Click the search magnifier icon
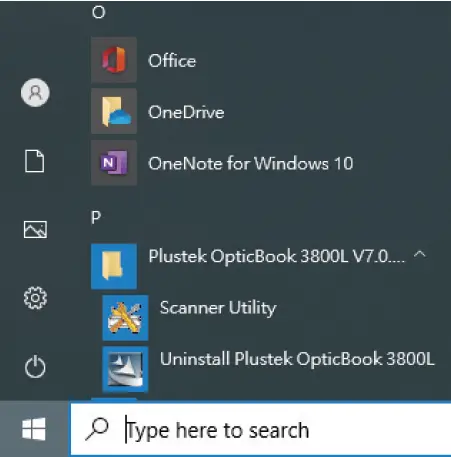The width and height of the screenshot is (451, 457). point(97,429)
